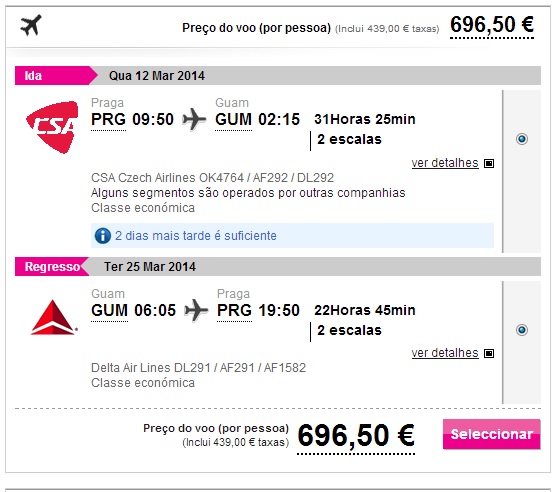Viewport: 556px width, 492px height.
Task: Select the return flight radio button
Action: coord(522,330)
